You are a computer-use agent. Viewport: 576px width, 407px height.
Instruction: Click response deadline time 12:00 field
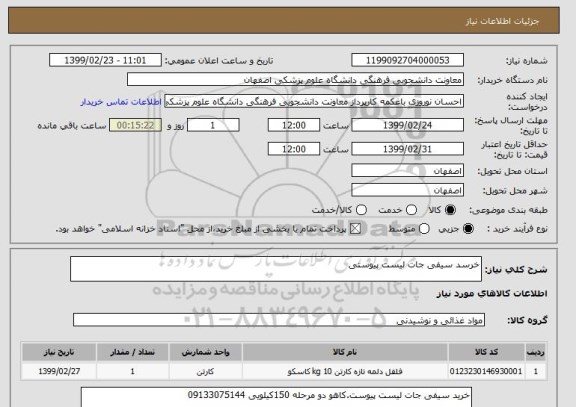pos(294,125)
